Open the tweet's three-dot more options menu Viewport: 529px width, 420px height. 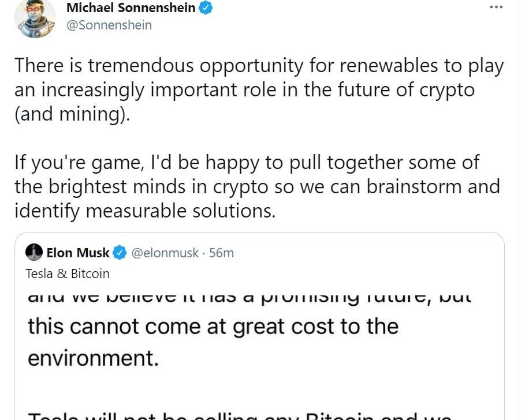tap(496, 7)
